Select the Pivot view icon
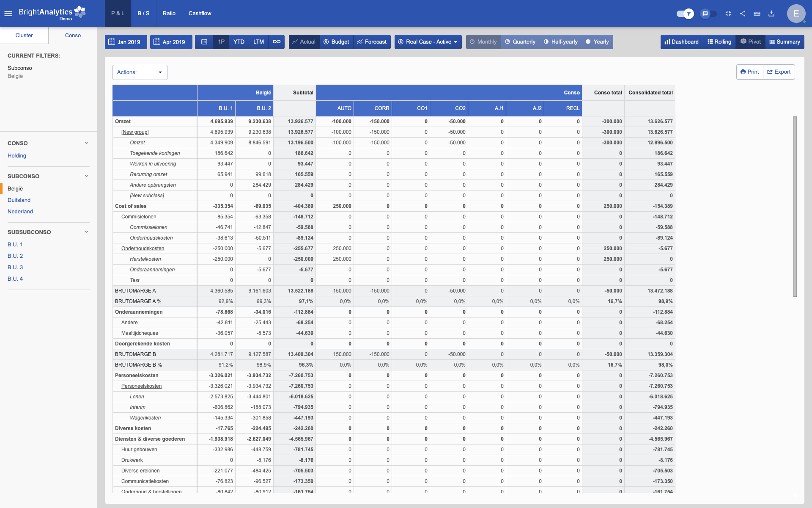The height and width of the screenshot is (508, 812). (750, 42)
